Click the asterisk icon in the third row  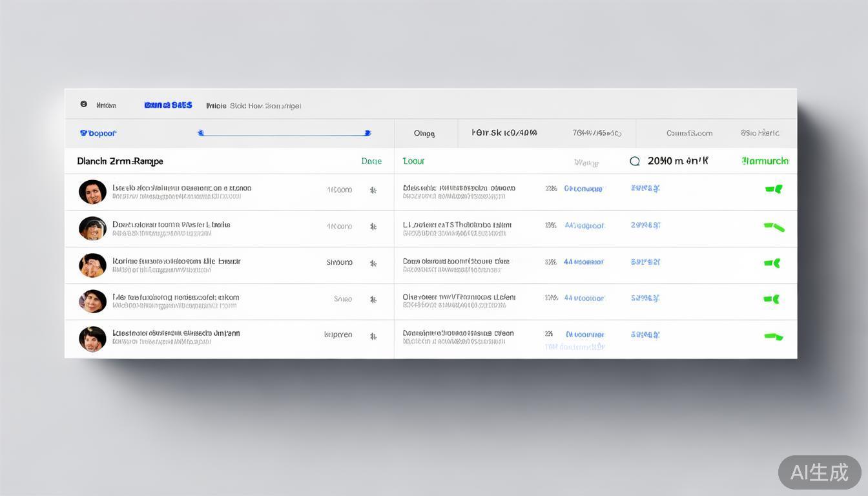[x=373, y=263]
